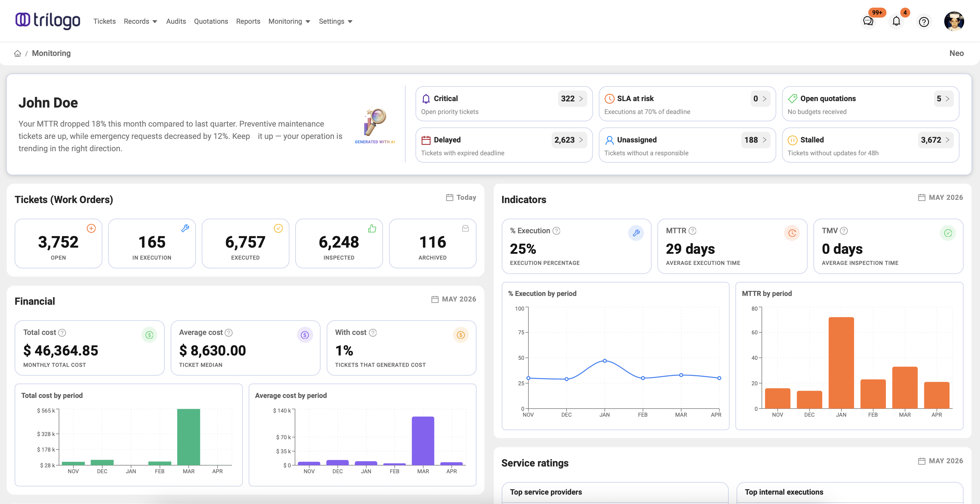Click the SLA at risk clock icon
This screenshot has width=980, height=504.
pos(609,98)
